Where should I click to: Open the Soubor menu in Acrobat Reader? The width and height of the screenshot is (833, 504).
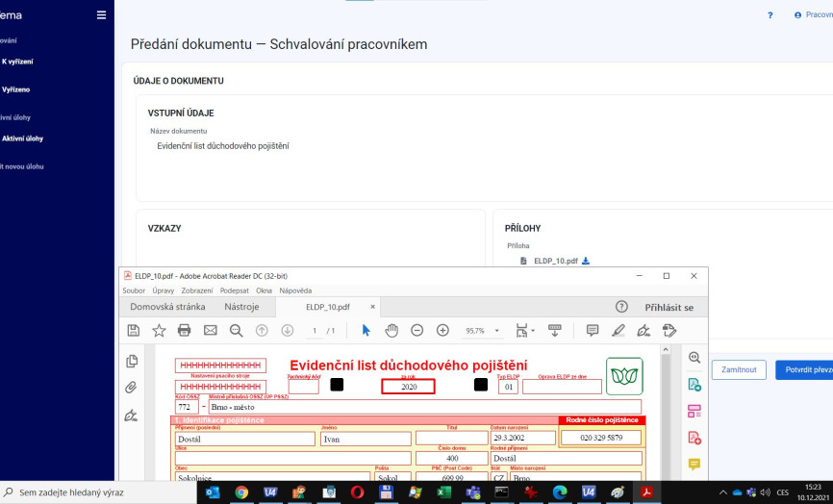point(134,290)
